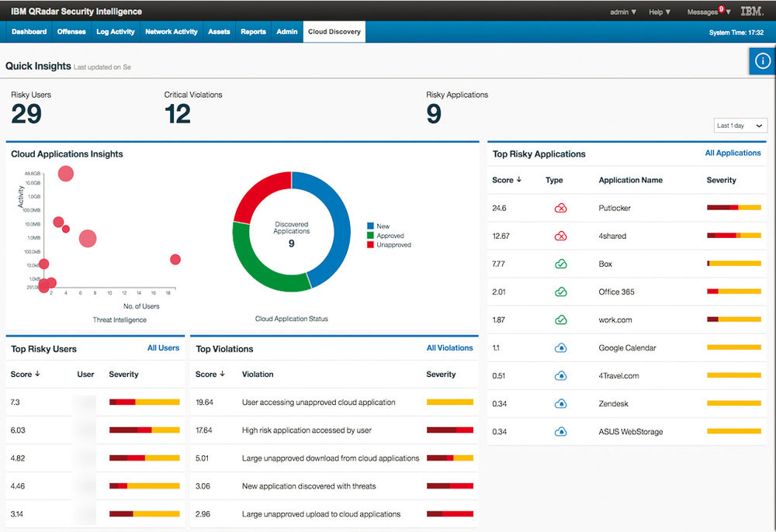Viewport: 776px width, 532px height.
Task: Click 'Large unapproved upload to cloud applications' violation
Action: click(321, 514)
